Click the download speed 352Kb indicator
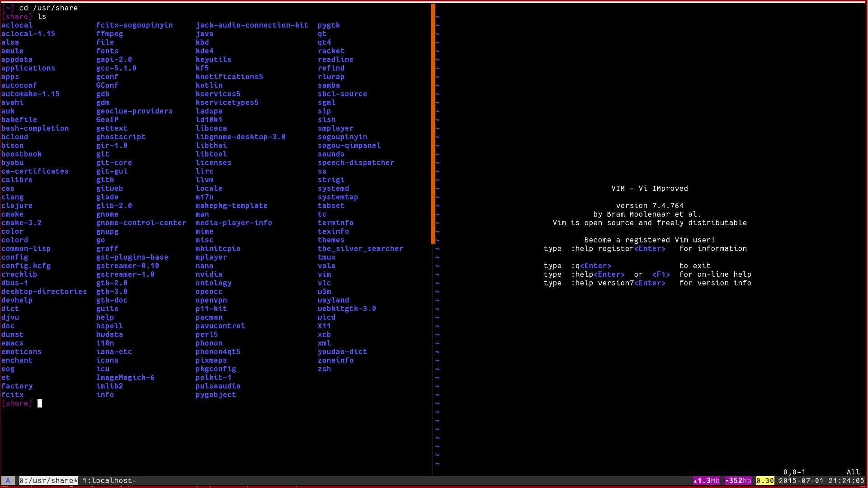Image resolution: width=868 pixels, height=488 pixels. 738,480
